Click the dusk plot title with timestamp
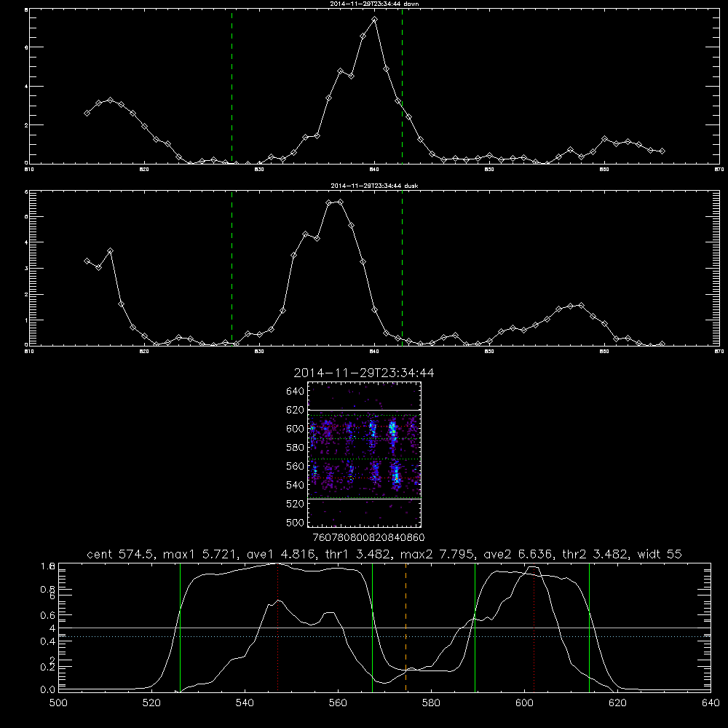 [x=374, y=186]
